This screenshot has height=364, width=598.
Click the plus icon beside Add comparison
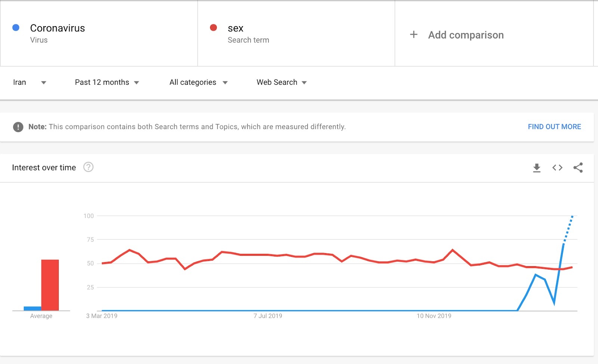click(x=413, y=35)
